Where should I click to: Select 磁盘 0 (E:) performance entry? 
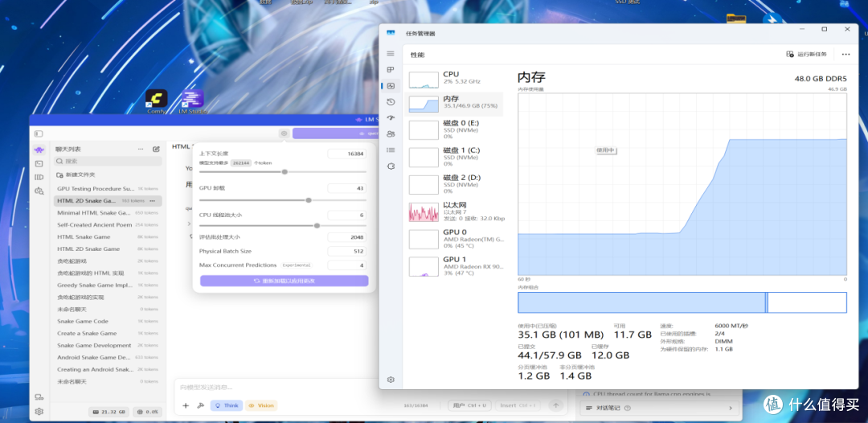point(454,129)
